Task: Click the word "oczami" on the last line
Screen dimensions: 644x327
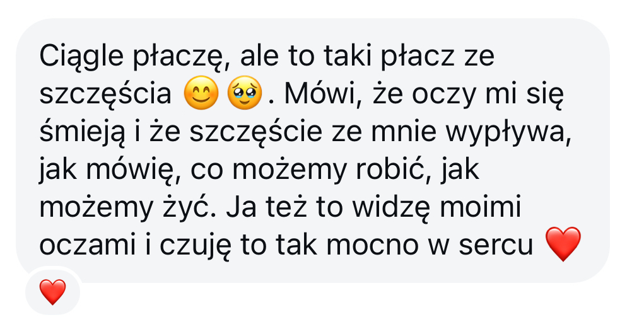Action: [x=87, y=245]
